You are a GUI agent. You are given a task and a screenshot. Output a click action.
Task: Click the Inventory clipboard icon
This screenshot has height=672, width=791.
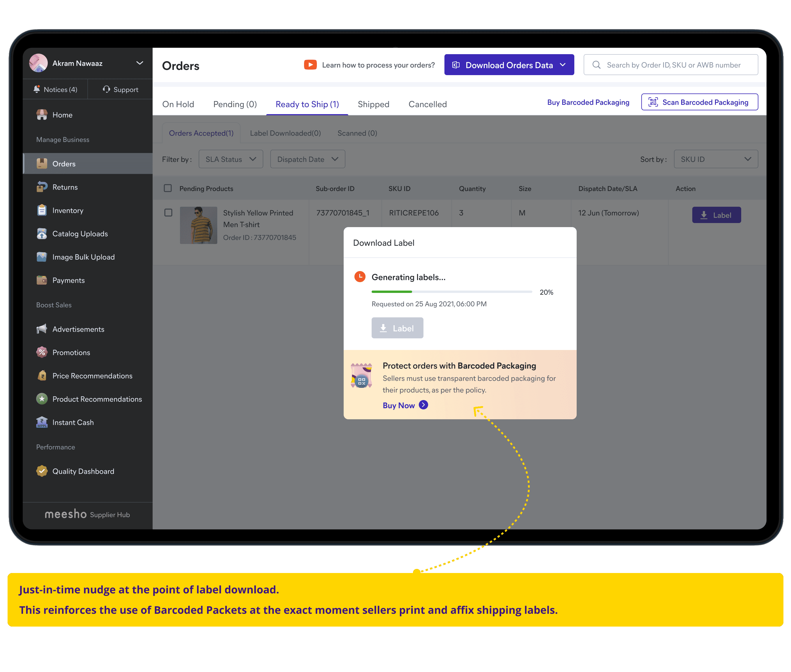pos(42,210)
